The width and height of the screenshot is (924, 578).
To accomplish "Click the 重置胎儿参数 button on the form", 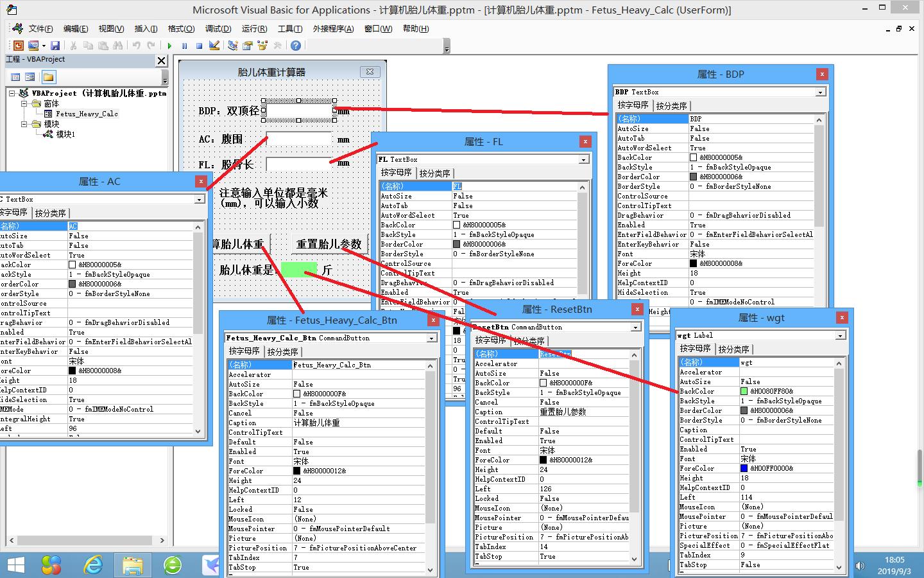I will (329, 244).
